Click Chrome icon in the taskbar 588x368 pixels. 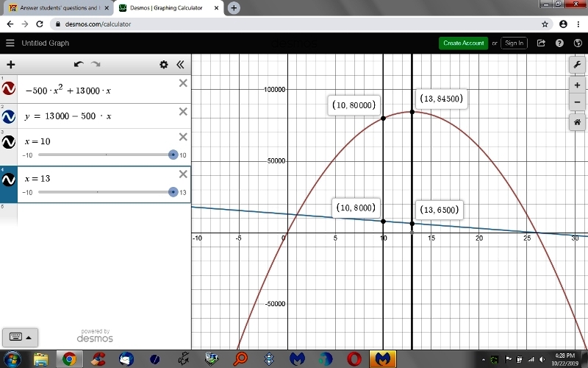point(69,359)
